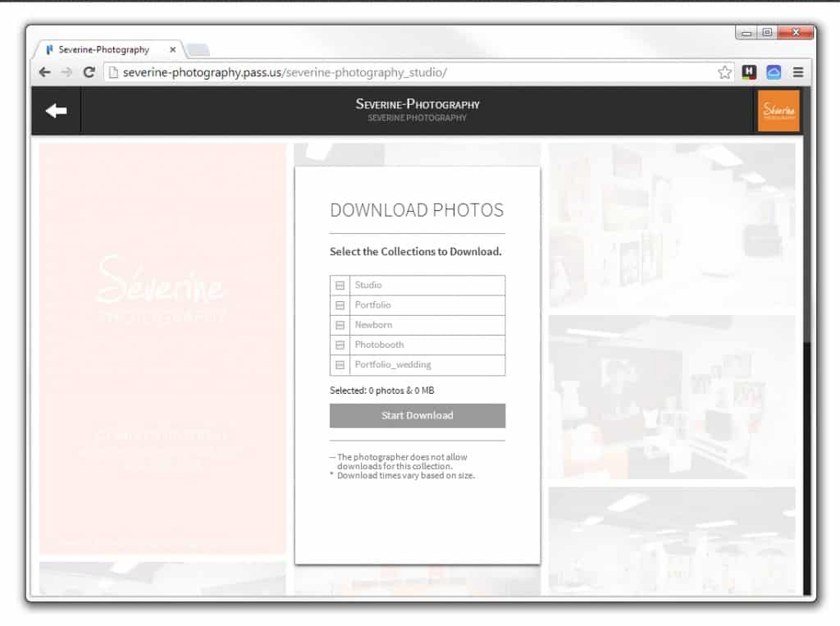Click the DOWNLOAD PHOTOS heading

click(x=417, y=210)
